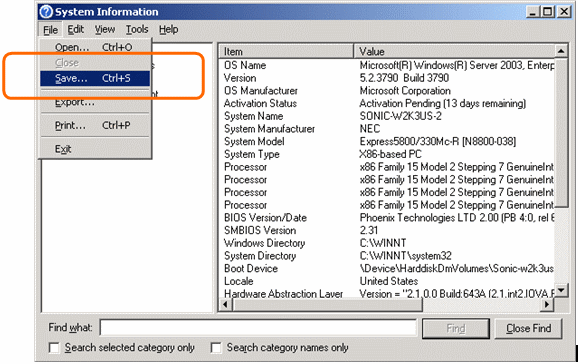The image size is (578, 364).
Task: Click the vertical scrollbar thumb
Action: [561, 133]
